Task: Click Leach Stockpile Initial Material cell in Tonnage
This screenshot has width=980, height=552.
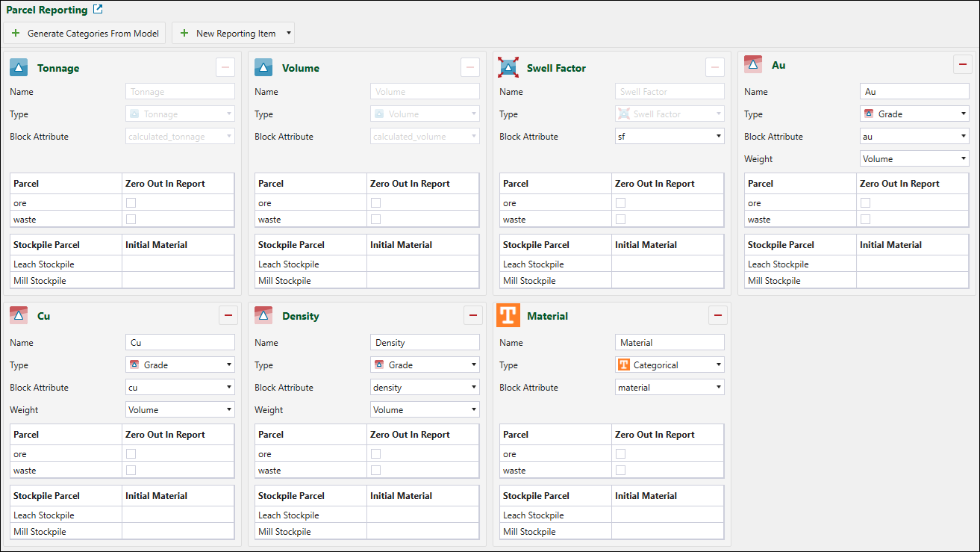Action: click(x=178, y=264)
